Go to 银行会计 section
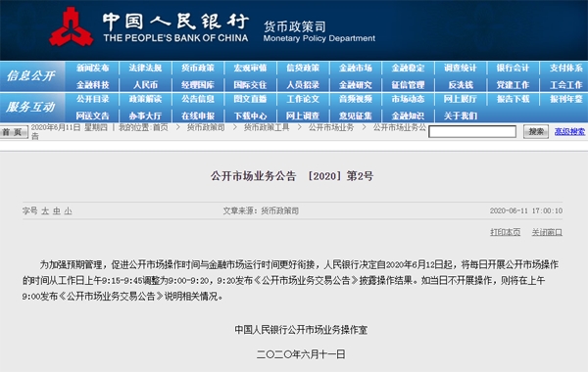This screenshot has width=588, height=372. 513,68
